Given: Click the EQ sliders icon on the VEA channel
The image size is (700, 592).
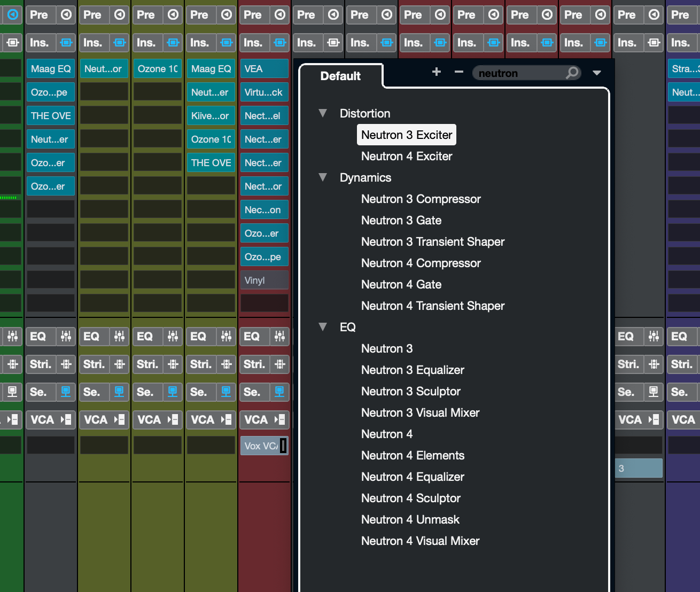Looking at the screenshot, I should pos(279,336).
